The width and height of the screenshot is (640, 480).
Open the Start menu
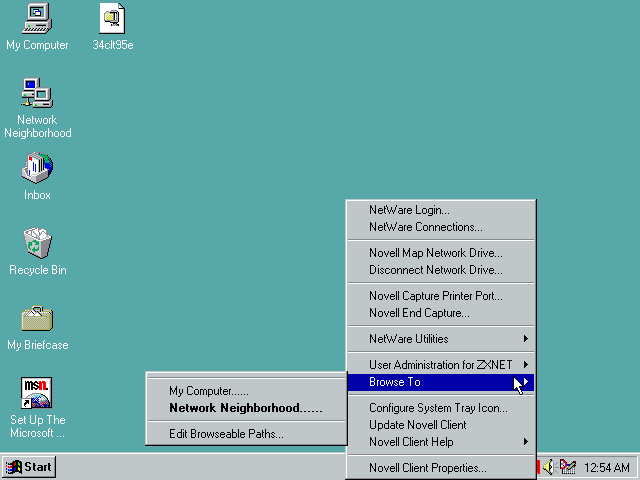[x=29, y=467]
